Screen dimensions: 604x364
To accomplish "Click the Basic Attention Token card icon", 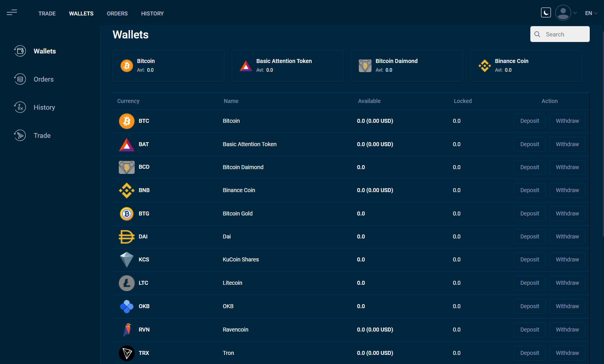I will [x=246, y=66].
